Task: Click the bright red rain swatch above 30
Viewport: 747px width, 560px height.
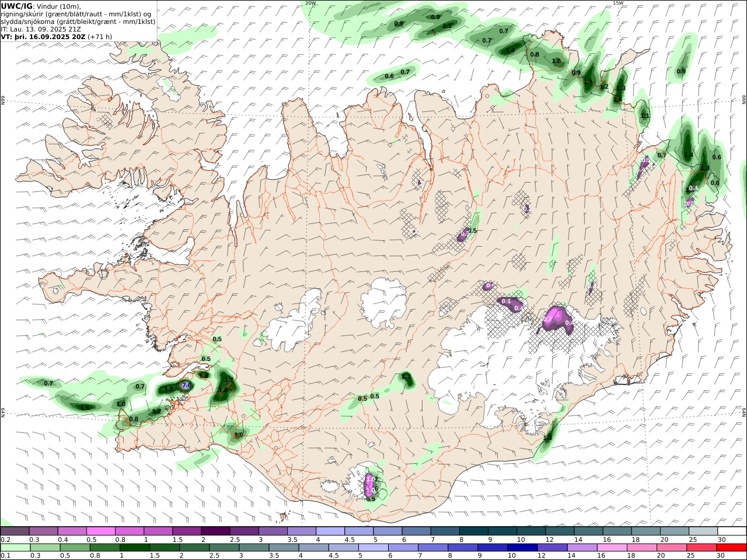Action: [x=731, y=548]
